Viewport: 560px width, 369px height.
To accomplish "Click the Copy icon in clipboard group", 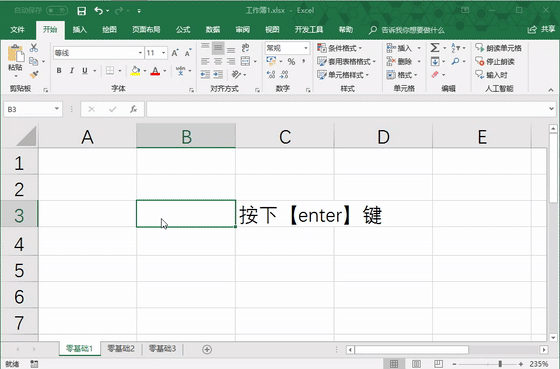I will (34, 61).
